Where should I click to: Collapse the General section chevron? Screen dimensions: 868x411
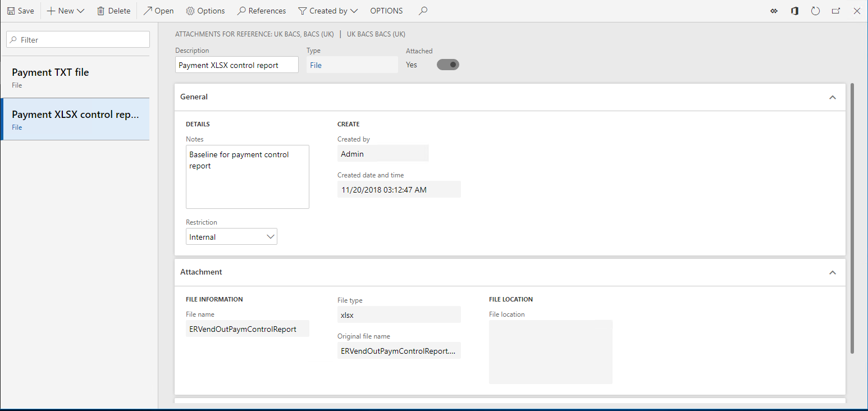[x=833, y=97]
